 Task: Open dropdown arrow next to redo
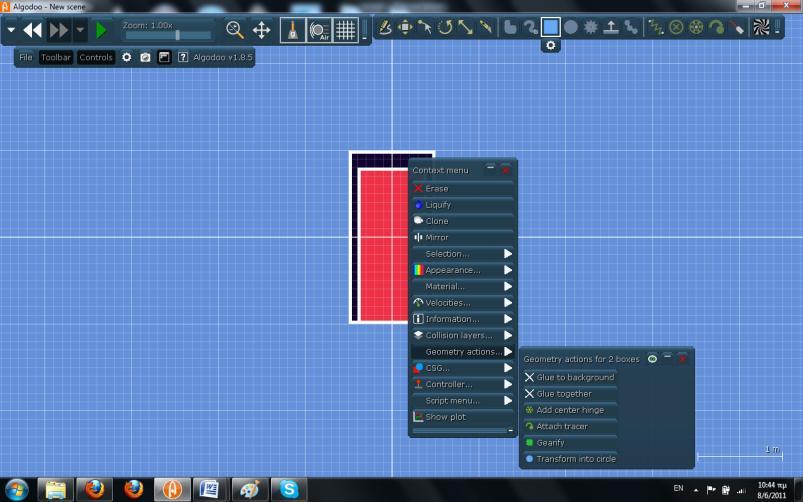tap(80, 30)
